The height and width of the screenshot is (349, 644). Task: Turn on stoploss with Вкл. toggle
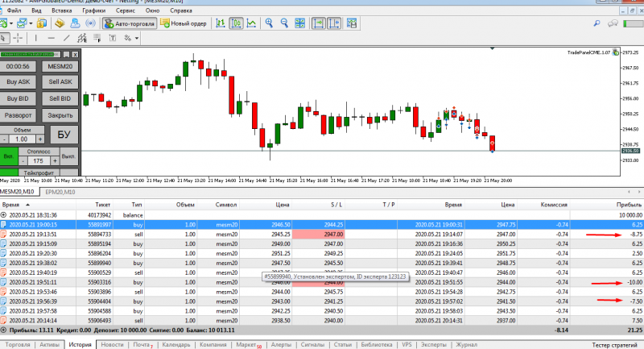click(9, 156)
